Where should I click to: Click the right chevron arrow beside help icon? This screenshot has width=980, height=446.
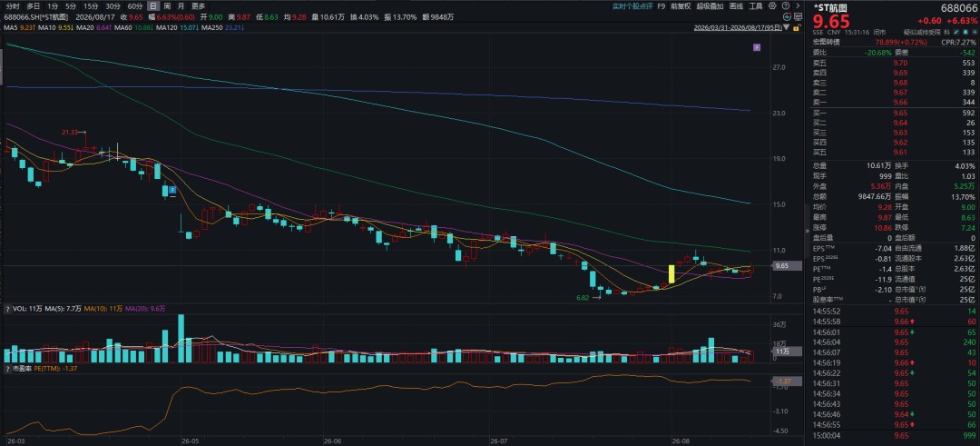[798, 5]
